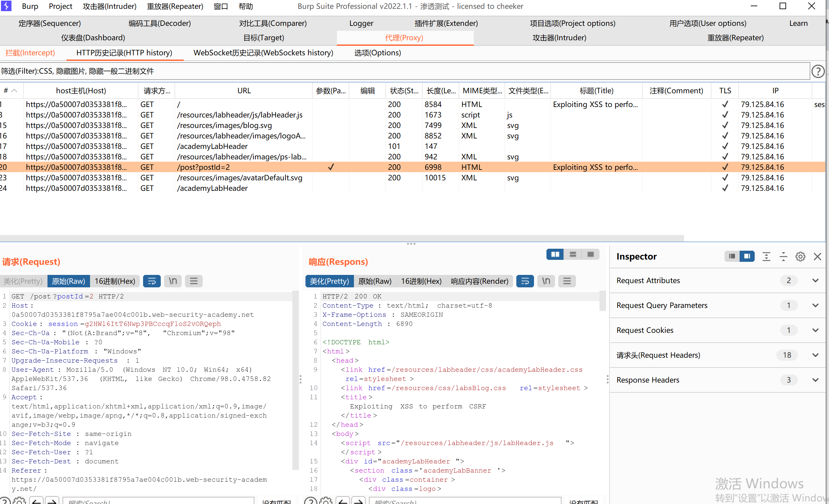Open the filter help question mark icon
This screenshot has height=504, width=829.
(818, 71)
